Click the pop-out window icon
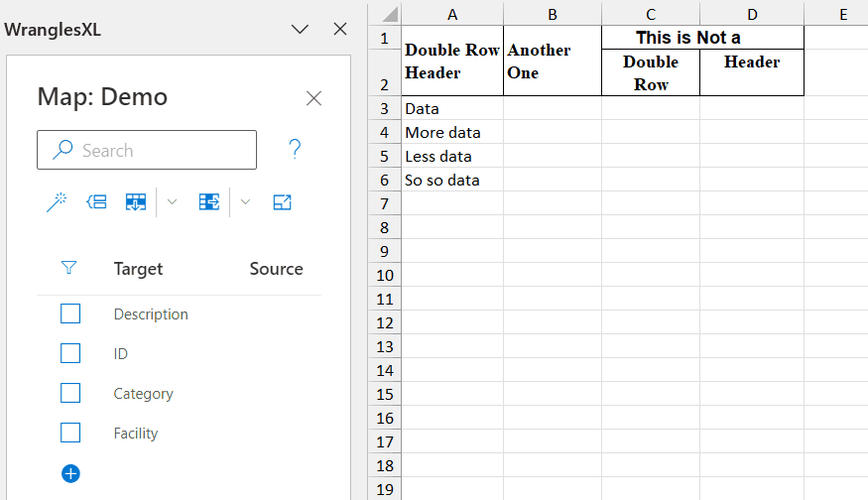The height and width of the screenshot is (500, 868). pos(282,202)
